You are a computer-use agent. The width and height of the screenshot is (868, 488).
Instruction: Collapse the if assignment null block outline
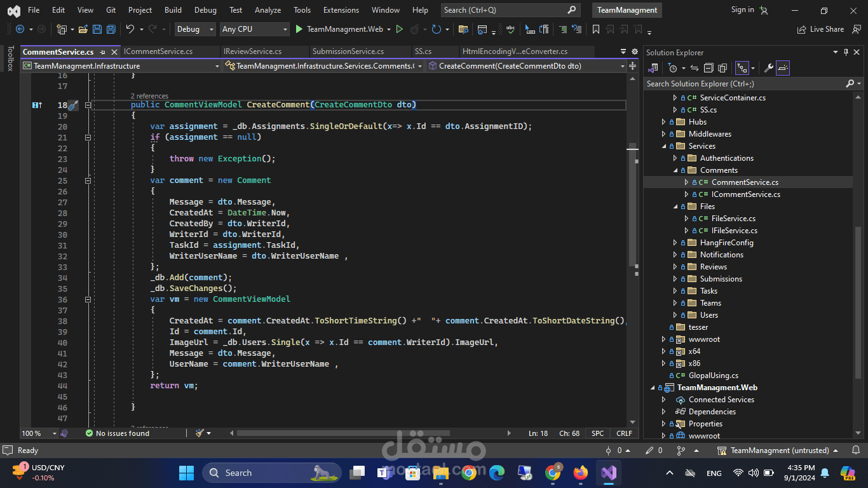[88, 137]
